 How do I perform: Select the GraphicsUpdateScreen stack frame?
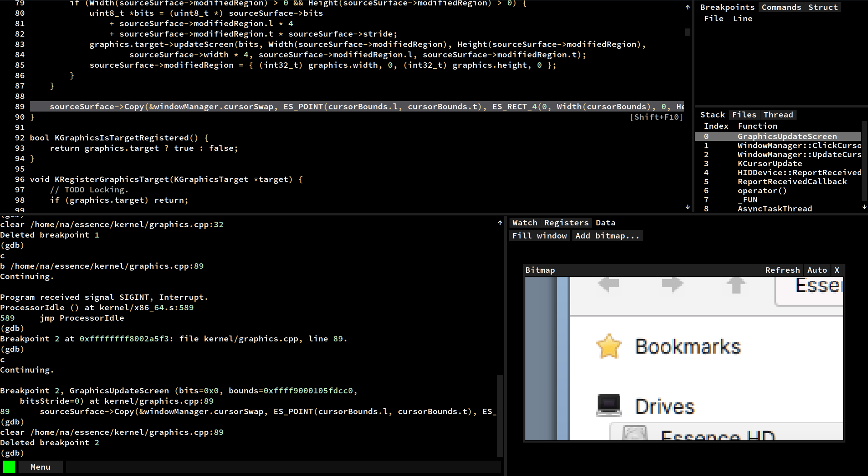click(787, 136)
